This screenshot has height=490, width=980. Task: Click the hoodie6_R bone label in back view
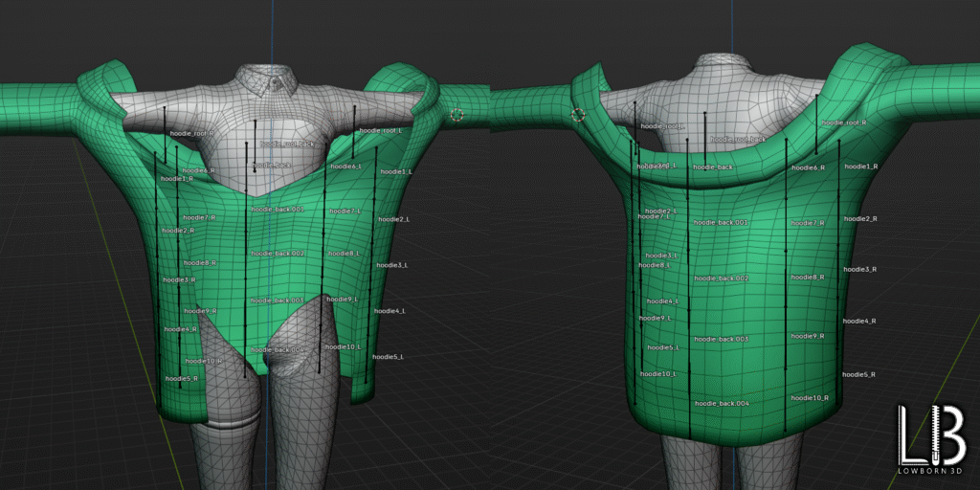click(808, 167)
